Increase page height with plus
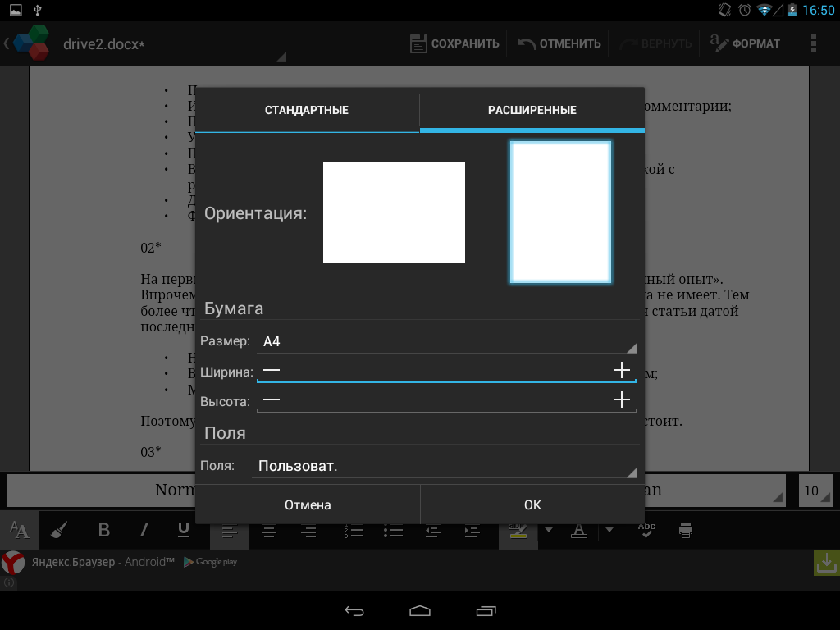Viewport: 840px width, 630px height. [622, 400]
